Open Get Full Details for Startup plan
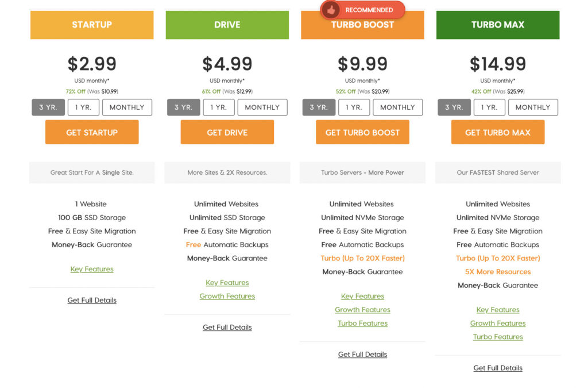 (x=92, y=300)
